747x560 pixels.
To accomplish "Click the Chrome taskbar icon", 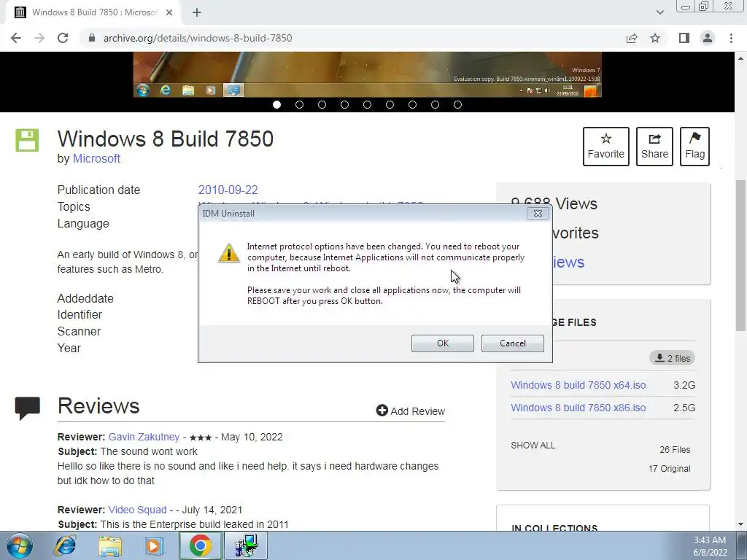I will pyautogui.click(x=201, y=545).
